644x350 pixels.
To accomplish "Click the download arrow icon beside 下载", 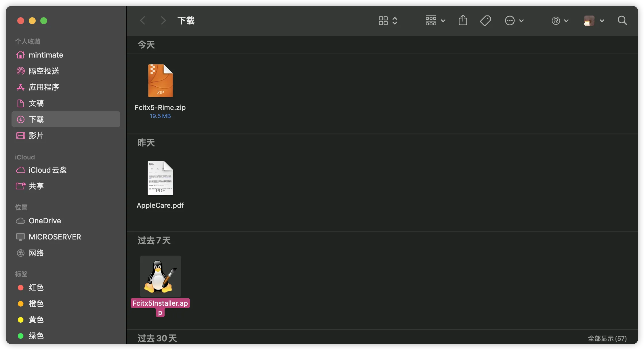I will tap(20, 119).
